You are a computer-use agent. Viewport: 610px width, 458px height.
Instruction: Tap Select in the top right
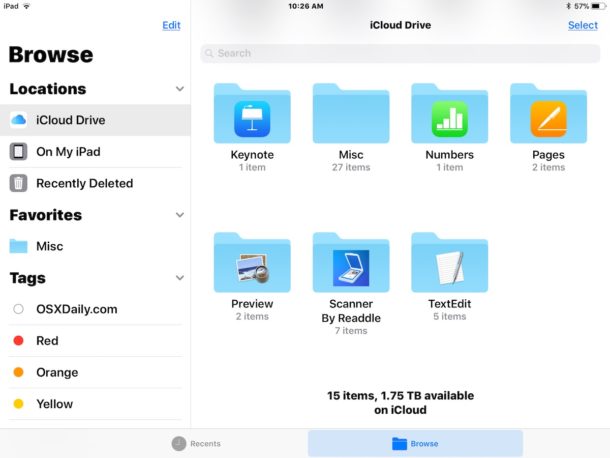[582, 25]
